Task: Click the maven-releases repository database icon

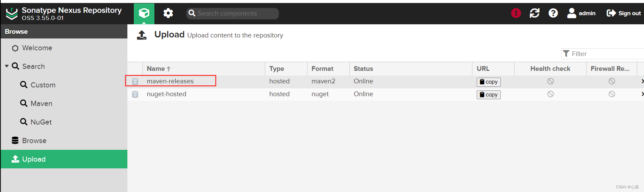Action: (135, 81)
